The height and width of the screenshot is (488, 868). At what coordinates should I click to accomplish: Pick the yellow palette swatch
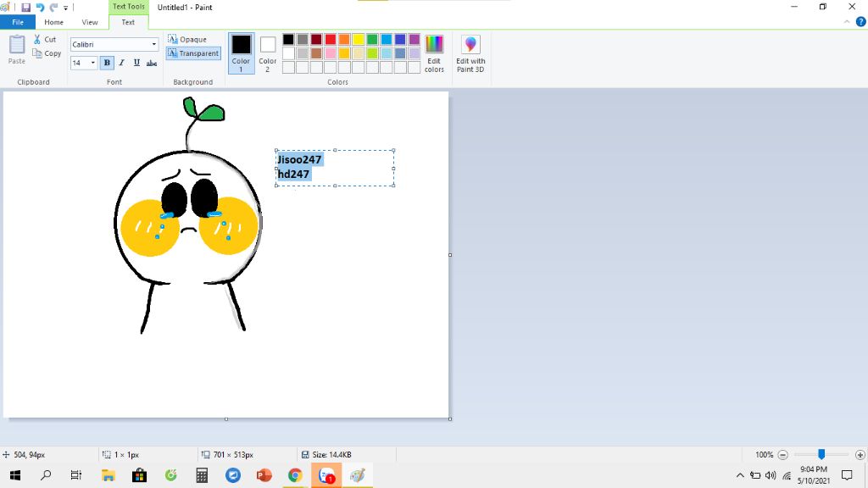[359, 39]
